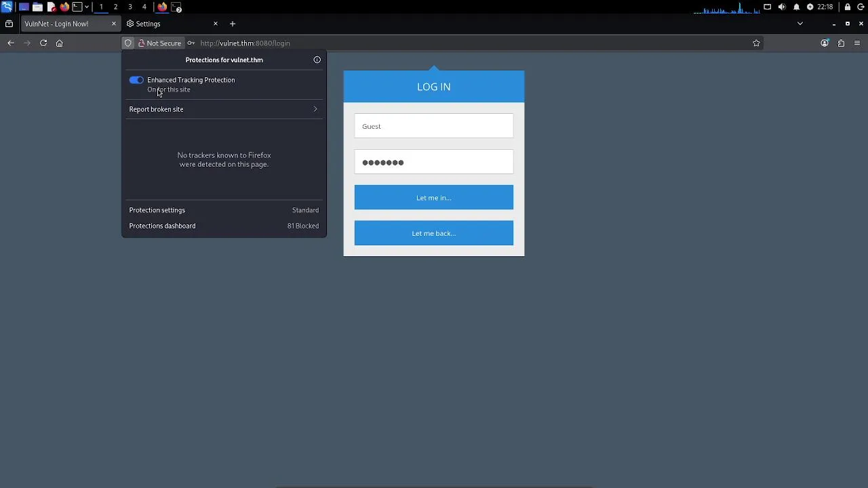Image resolution: width=868 pixels, height=488 pixels.
Task: Click the tracking protection shield icon
Action: coord(128,43)
